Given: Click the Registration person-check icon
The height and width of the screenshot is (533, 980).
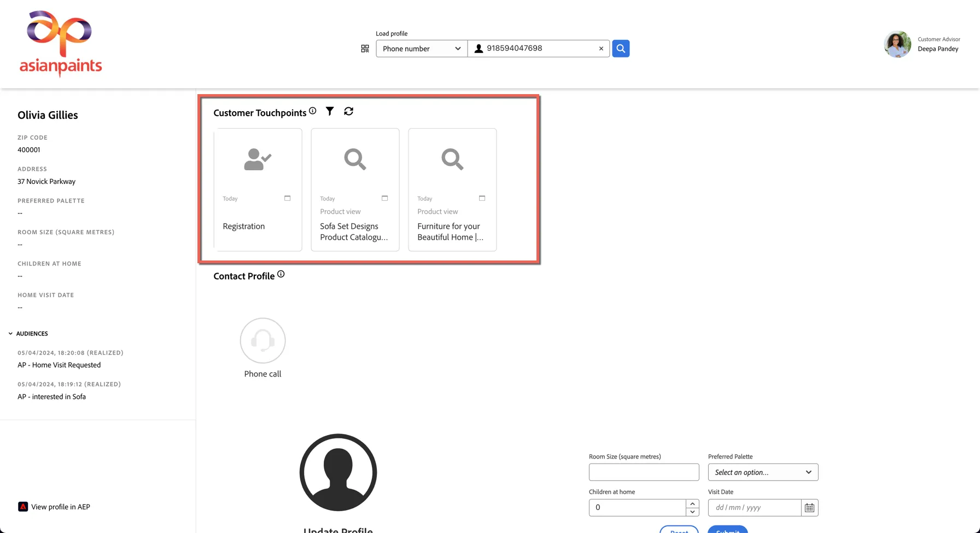Looking at the screenshot, I should click(258, 160).
